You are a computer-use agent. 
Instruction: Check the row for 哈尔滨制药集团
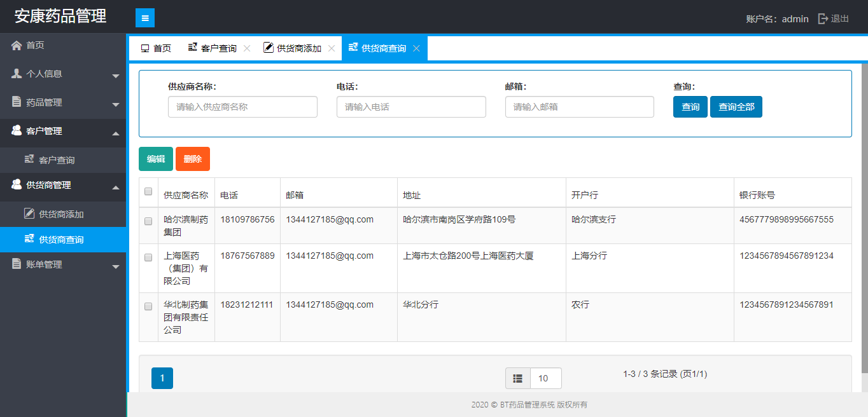148,221
